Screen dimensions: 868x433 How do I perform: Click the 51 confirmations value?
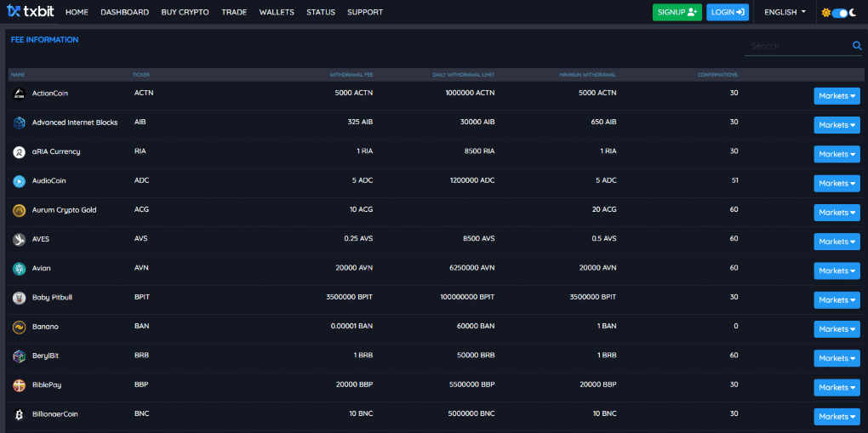pos(734,180)
